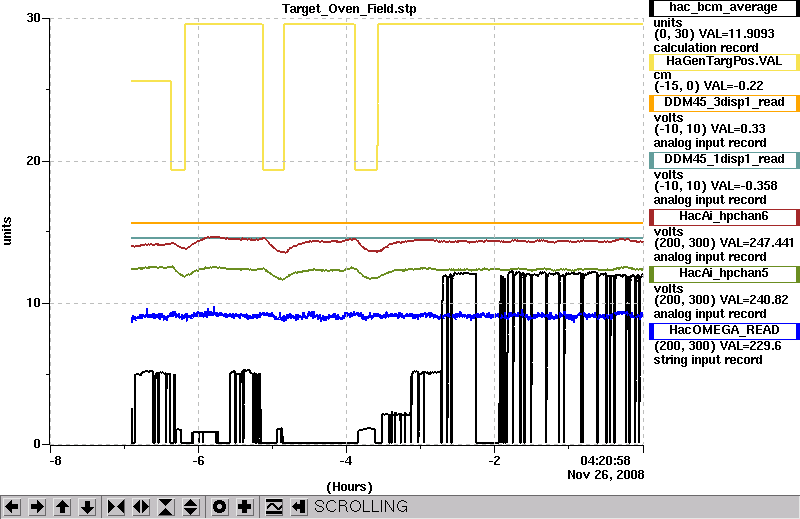Pan the plot right with right-arrow button
The height and width of the screenshot is (519, 800).
(37, 507)
